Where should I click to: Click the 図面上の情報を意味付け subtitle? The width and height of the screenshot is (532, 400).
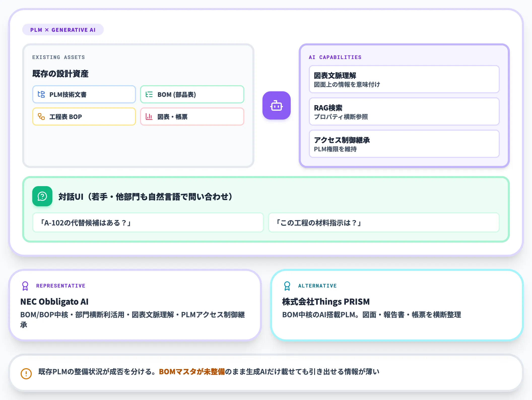(347, 84)
